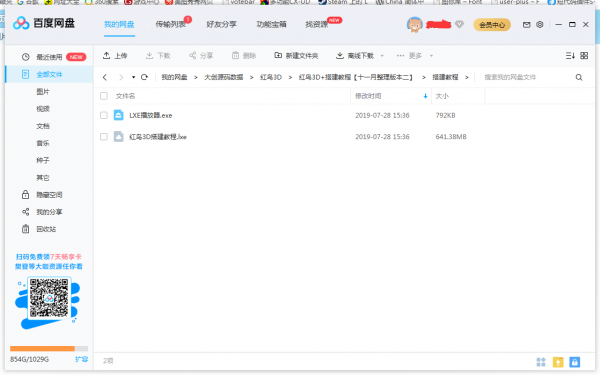600x375 pixels.
Task: Select file name 红鸟3D搭建教程.lxe
Action: click(158, 137)
